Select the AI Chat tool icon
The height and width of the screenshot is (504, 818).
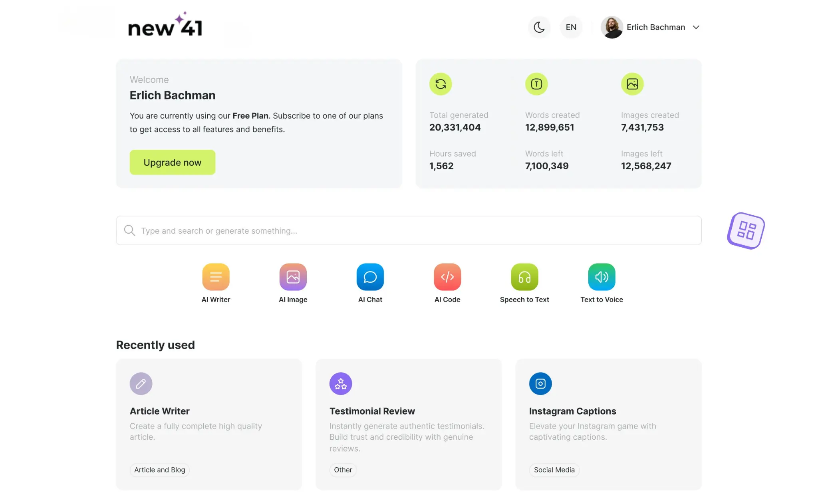click(370, 276)
